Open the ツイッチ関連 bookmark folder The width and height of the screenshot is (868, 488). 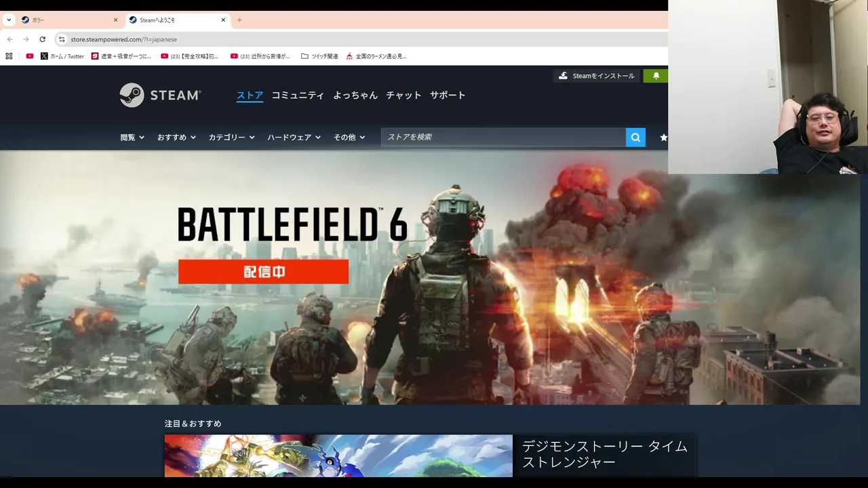[319, 56]
